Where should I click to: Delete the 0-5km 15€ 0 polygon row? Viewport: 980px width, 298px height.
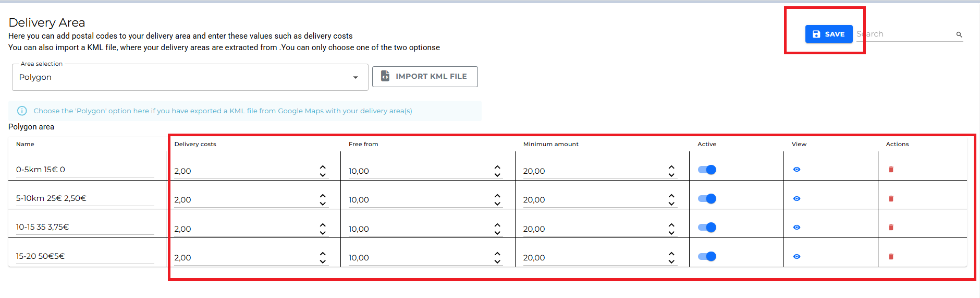[891, 170]
